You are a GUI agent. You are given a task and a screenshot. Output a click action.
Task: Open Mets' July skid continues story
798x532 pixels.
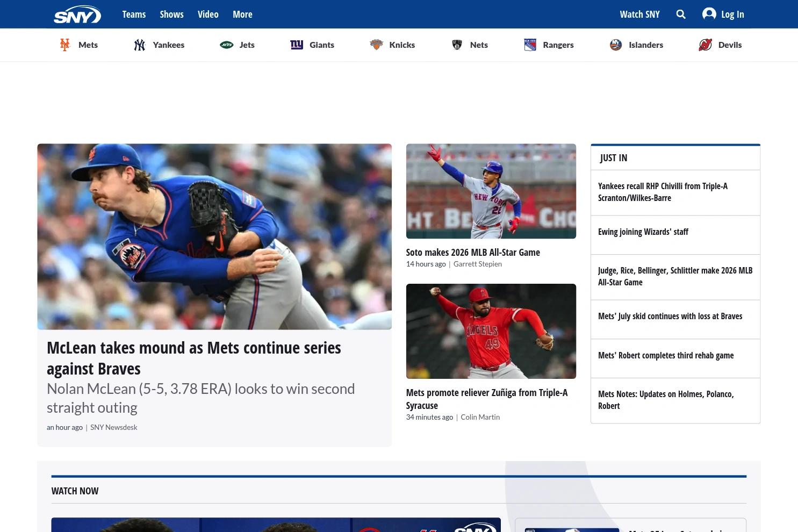(x=670, y=316)
